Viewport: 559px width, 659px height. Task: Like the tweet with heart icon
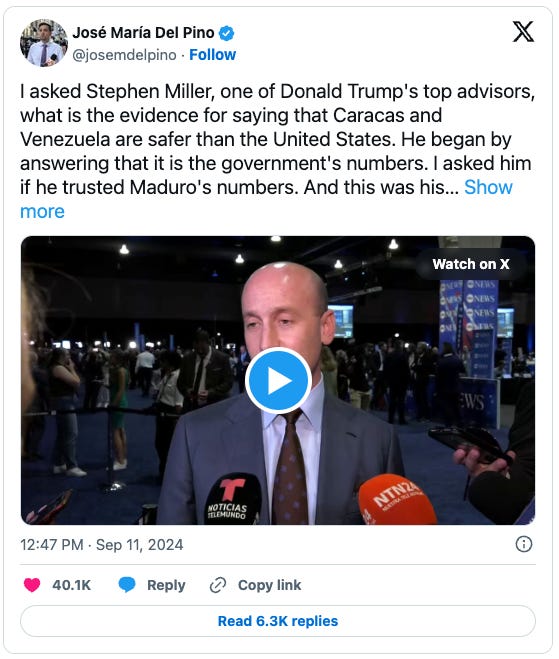coord(32,585)
